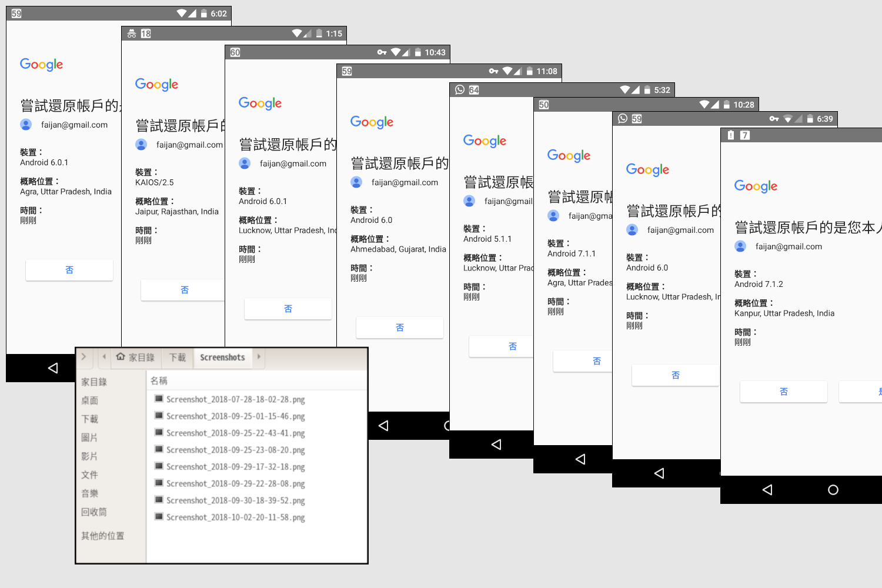882x588 pixels.
Task: Click the account avatar on the Kanpur screen
Action: click(740, 246)
